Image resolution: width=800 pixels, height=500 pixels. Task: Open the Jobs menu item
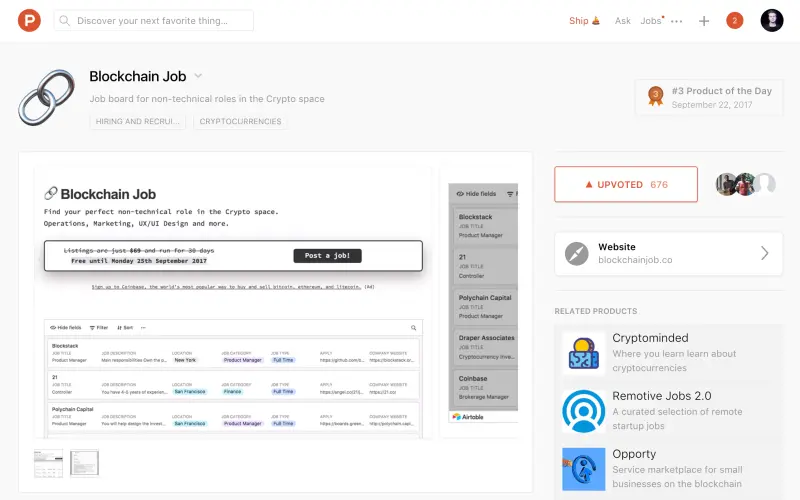651,21
